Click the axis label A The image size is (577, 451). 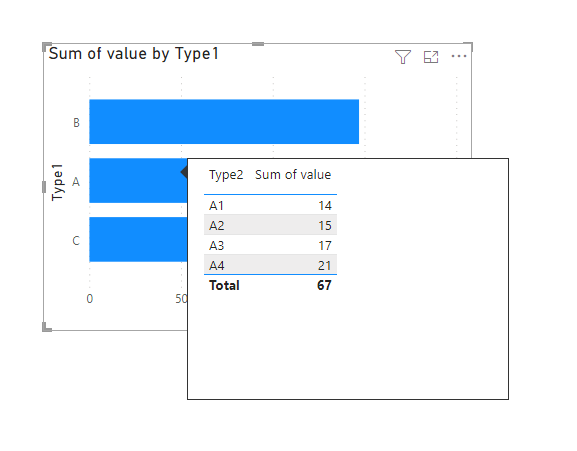point(76,181)
